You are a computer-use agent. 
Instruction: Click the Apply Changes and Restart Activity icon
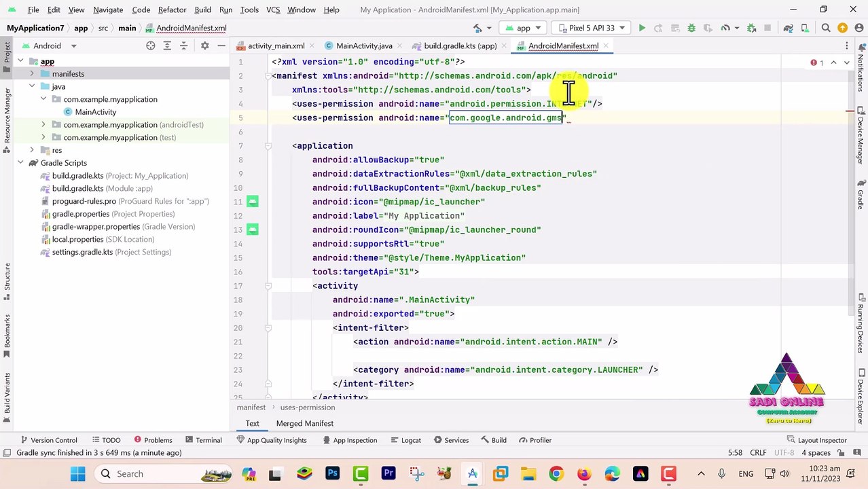658,28
